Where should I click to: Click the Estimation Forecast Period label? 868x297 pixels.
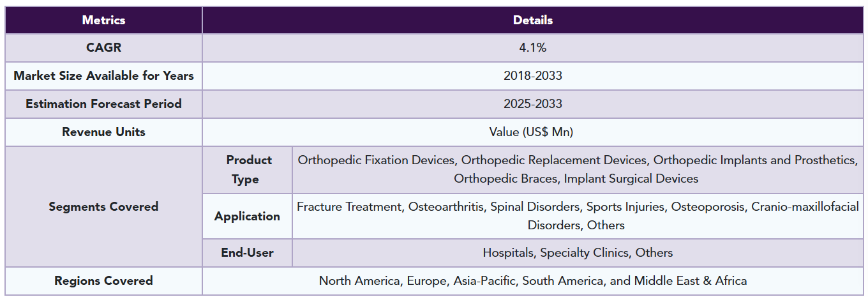(103, 104)
